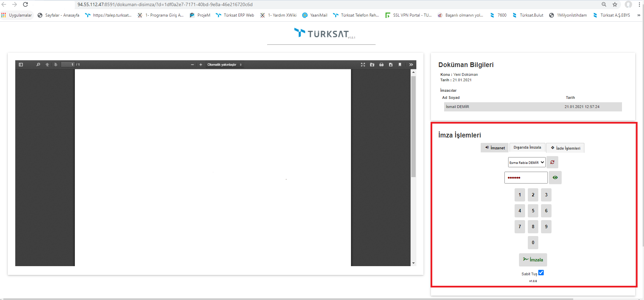Zoom out of the PDF document
644x300 pixels.
pyautogui.click(x=192, y=65)
